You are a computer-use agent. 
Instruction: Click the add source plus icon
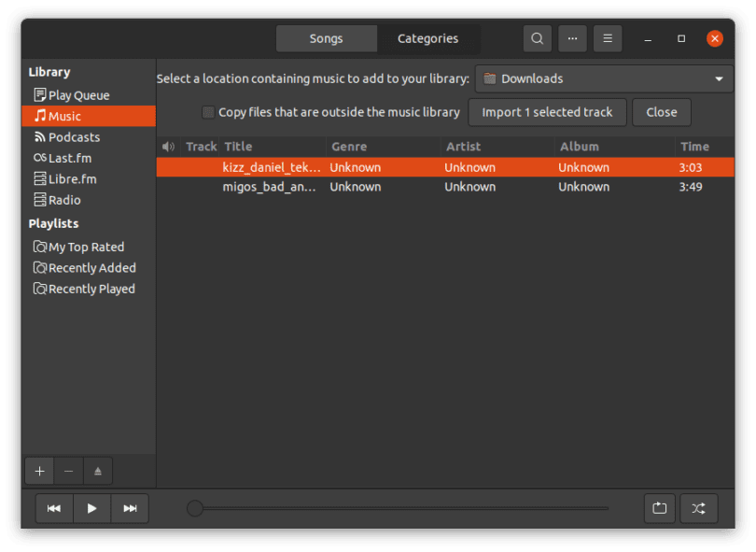click(x=39, y=472)
